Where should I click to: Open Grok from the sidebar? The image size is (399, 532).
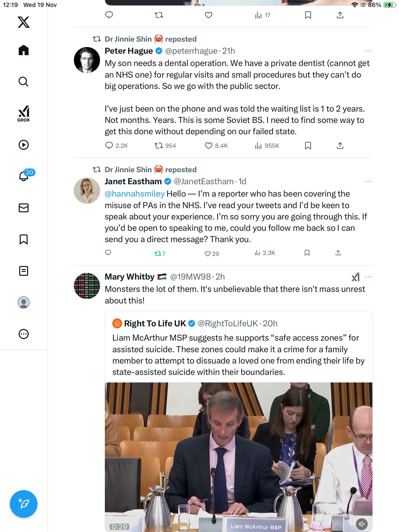[24, 114]
